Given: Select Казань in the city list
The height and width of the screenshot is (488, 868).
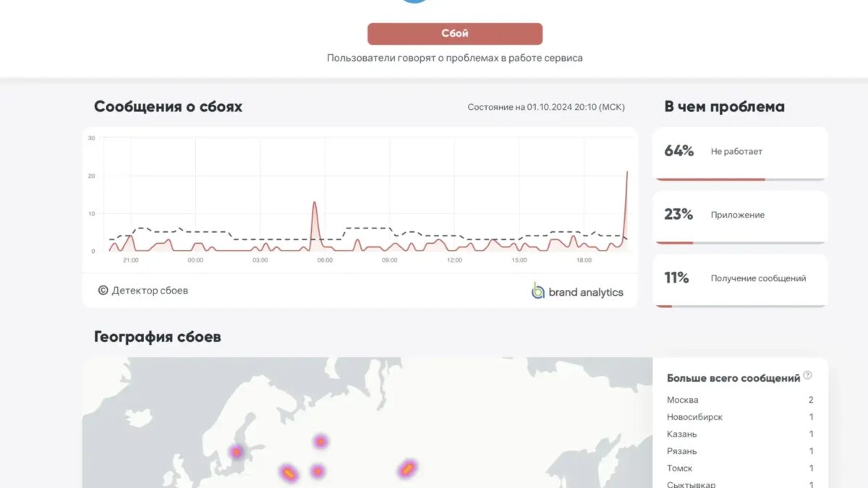Looking at the screenshot, I should pos(682,435).
